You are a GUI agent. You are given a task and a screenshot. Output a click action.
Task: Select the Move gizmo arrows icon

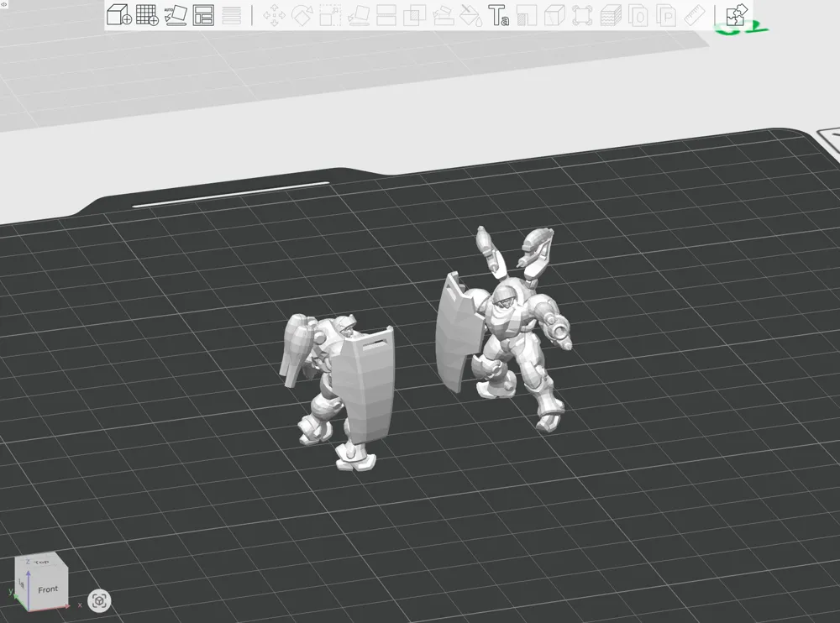coord(275,16)
